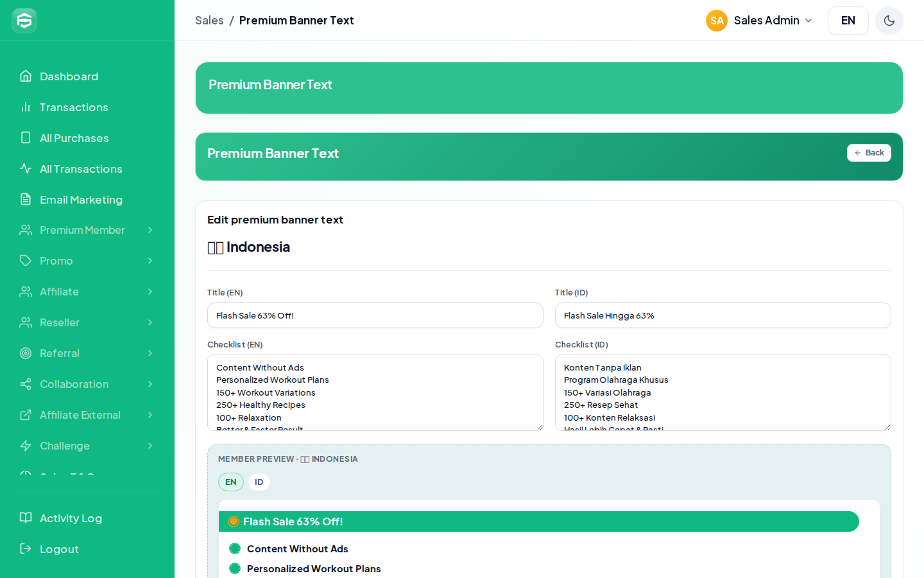Select EN in member preview

tap(231, 482)
